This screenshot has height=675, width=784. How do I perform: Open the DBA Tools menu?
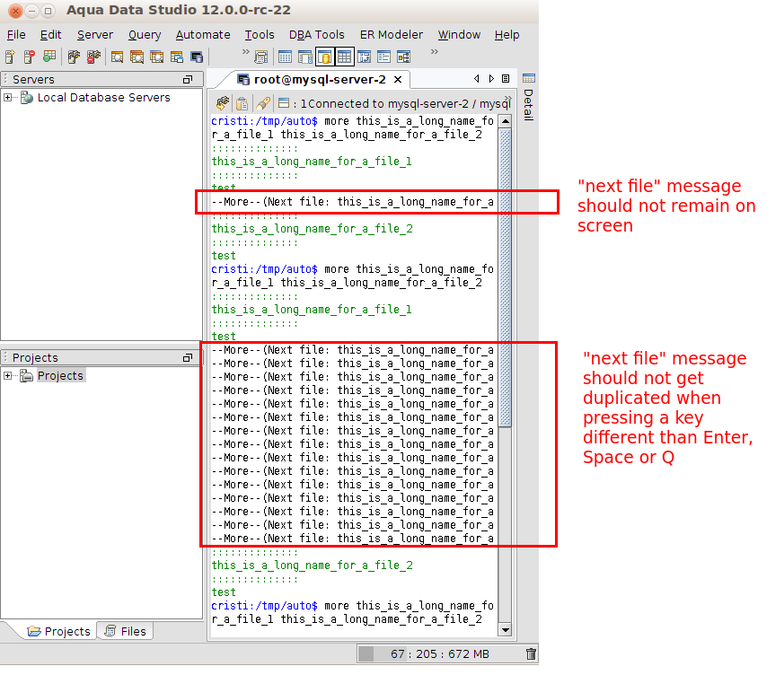coord(316,35)
